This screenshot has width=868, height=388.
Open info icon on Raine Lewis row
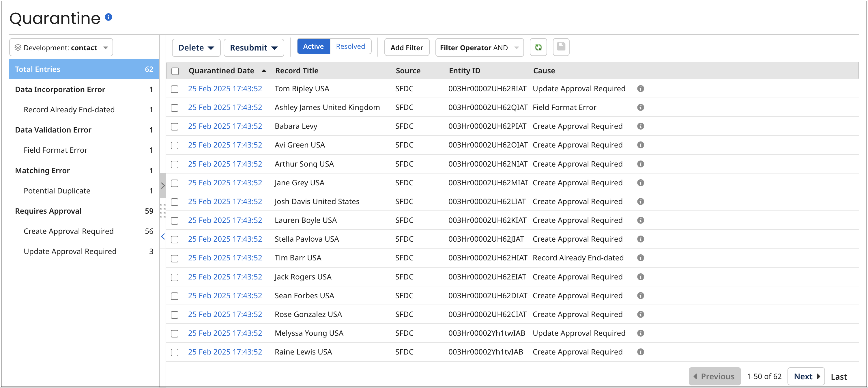pyautogui.click(x=641, y=352)
